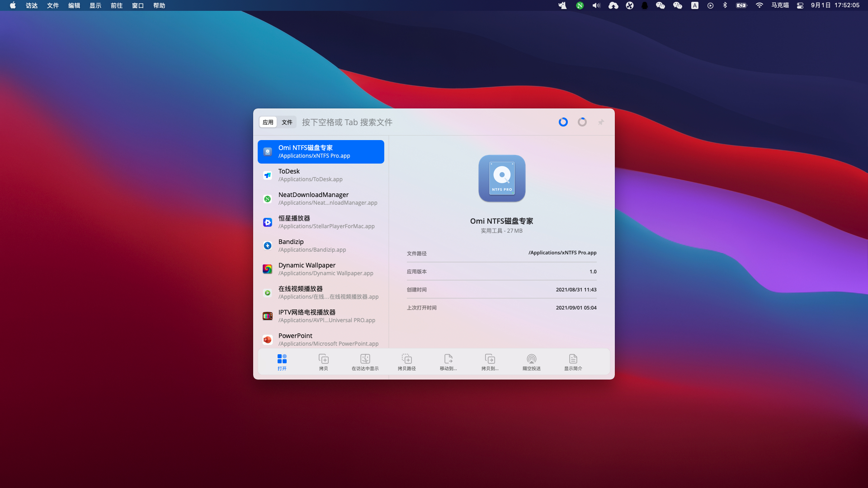Click the 在访达中显示 (Show in Finder) icon
Image resolution: width=868 pixels, height=488 pixels.
pyautogui.click(x=365, y=359)
